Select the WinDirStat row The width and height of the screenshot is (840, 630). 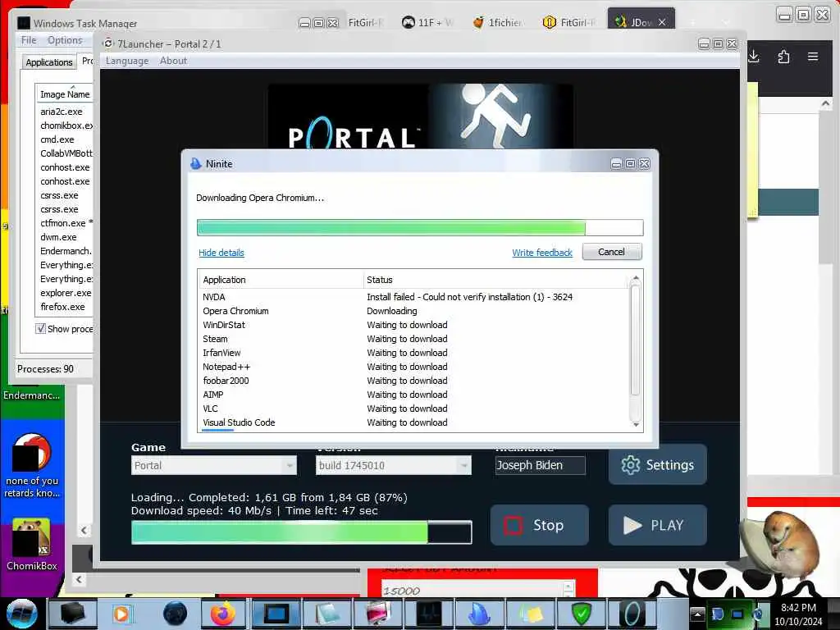(x=414, y=325)
